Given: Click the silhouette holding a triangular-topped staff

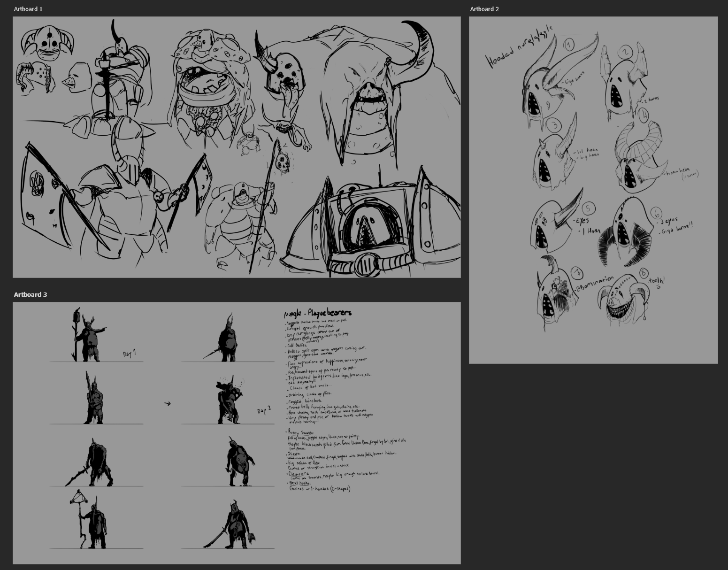Looking at the screenshot, I should pos(89,519).
